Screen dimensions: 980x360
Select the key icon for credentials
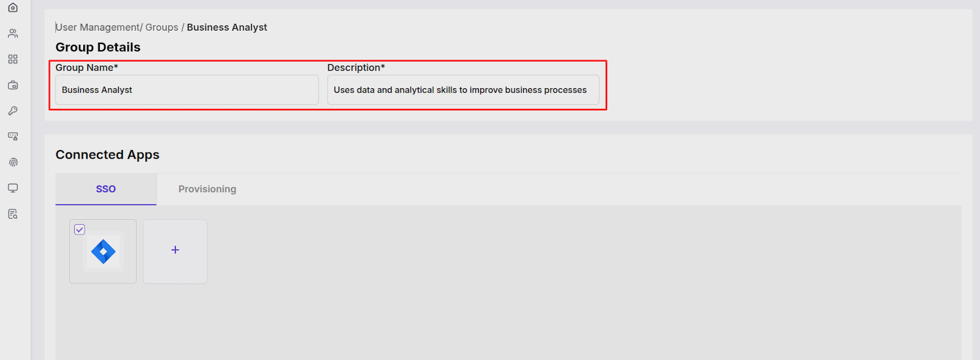[12, 111]
